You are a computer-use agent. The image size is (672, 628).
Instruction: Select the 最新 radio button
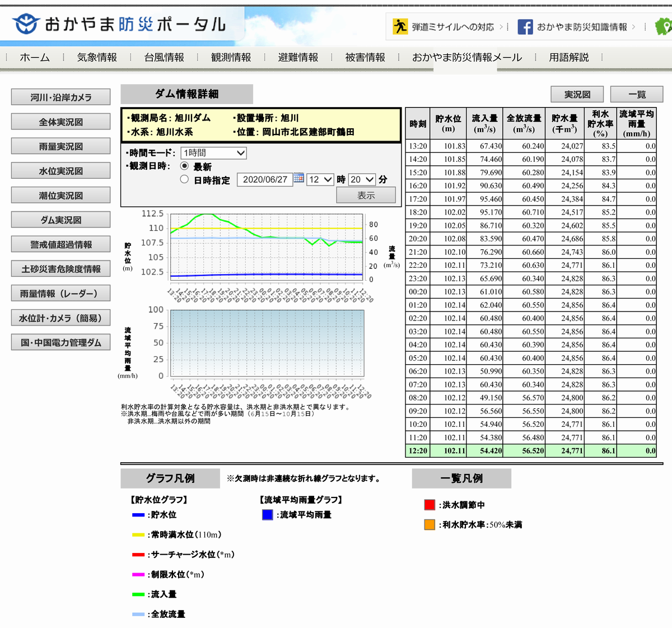click(x=184, y=166)
